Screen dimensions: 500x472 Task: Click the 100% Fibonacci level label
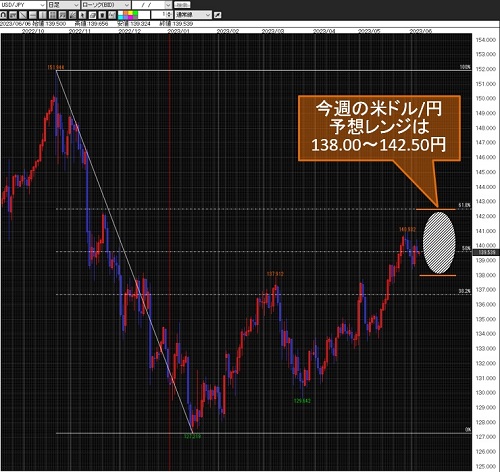[x=465, y=67]
